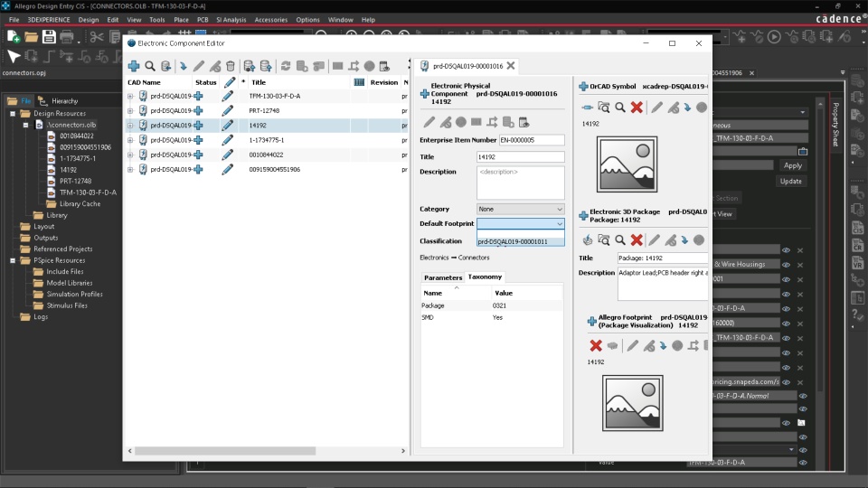This screenshot has height=488, width=868.
Task: Click Open folder icon in main toolbar
Action: click(31, 37)
